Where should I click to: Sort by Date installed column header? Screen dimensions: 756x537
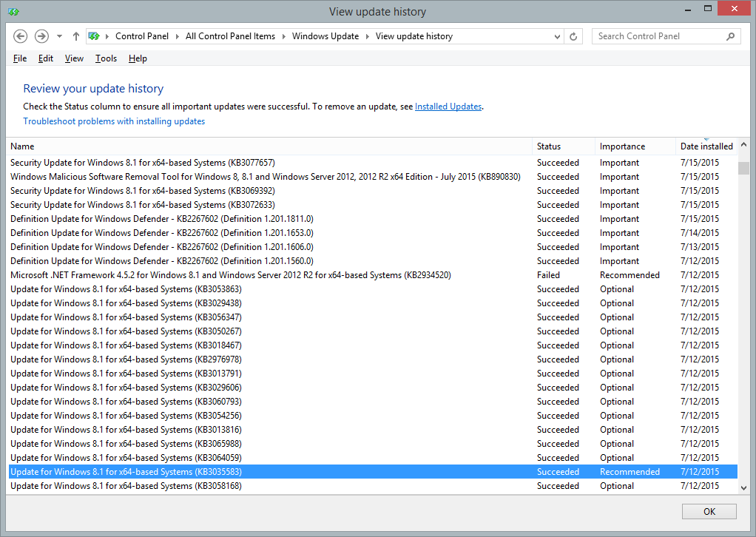coord(706,146)
